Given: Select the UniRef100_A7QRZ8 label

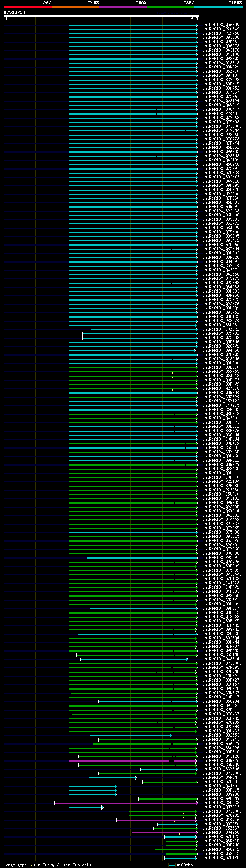Looking at the screenshot, I should (221, 139).
